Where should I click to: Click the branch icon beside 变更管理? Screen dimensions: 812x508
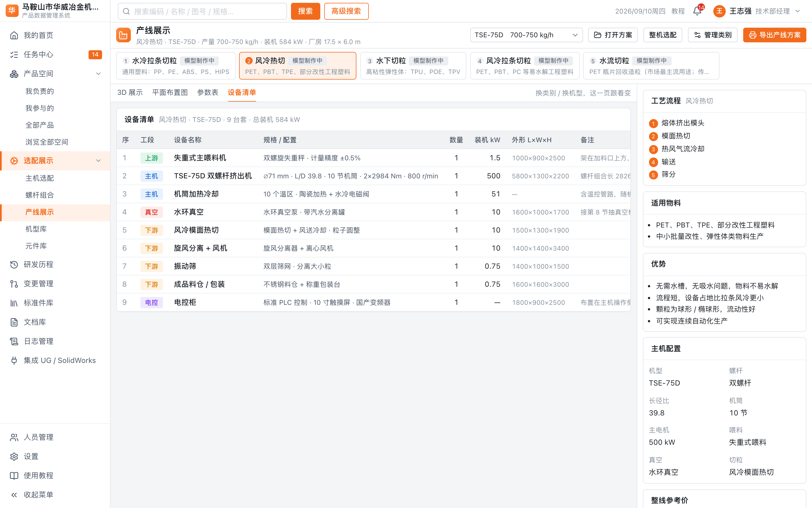pyautogui.click(x=14, y=284)
